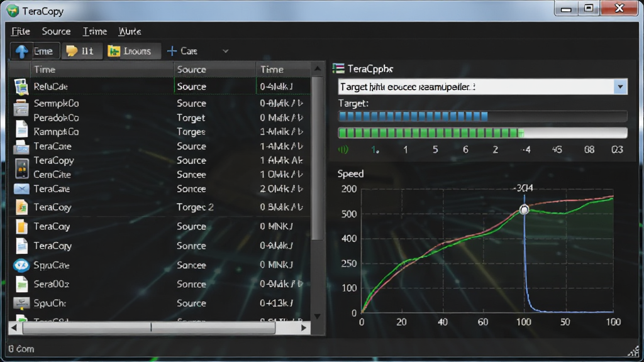Click the horizontal scrollbar left arrow

(14, 327)
